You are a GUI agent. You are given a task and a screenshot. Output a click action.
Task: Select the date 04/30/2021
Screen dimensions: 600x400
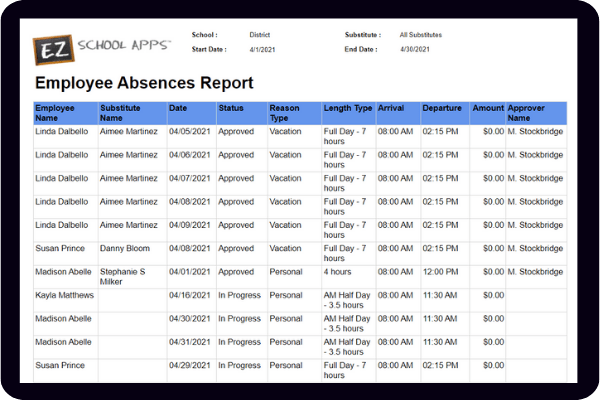(x=190, y=318)
